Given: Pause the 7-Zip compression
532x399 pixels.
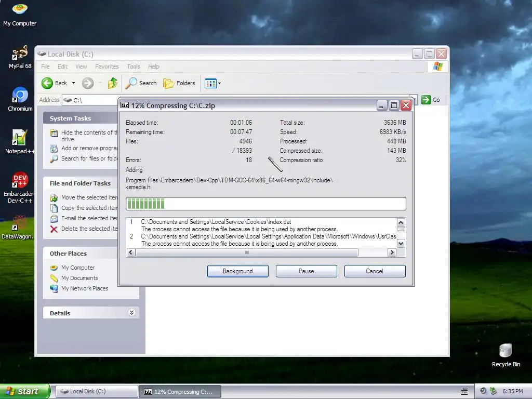Looking at the screenshot, I should pyautogui.click(x=307, y=271).
